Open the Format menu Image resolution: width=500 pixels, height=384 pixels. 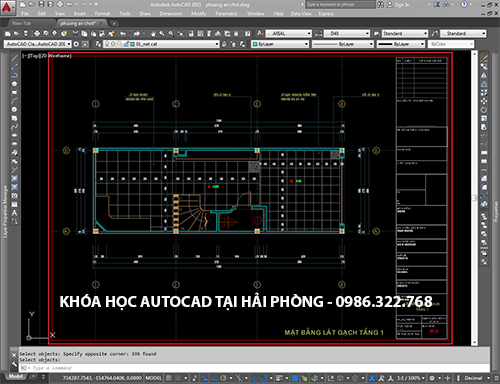click(102, 14)
